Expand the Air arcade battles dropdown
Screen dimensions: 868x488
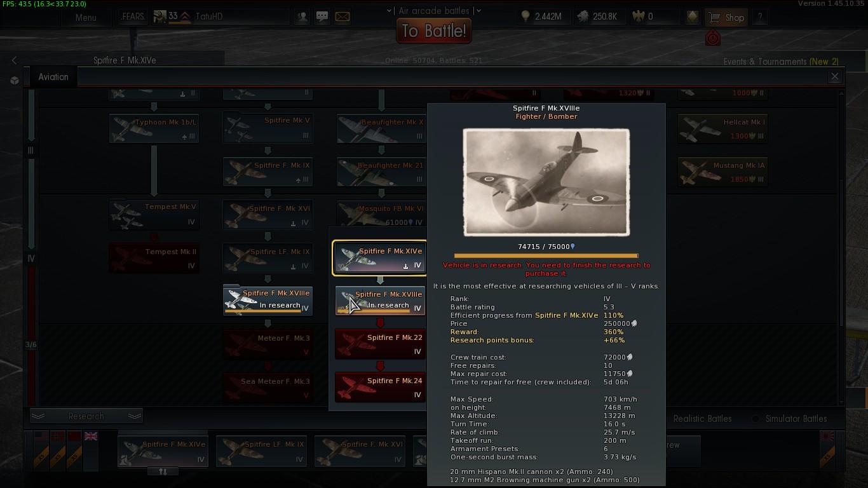pos(434,11)
